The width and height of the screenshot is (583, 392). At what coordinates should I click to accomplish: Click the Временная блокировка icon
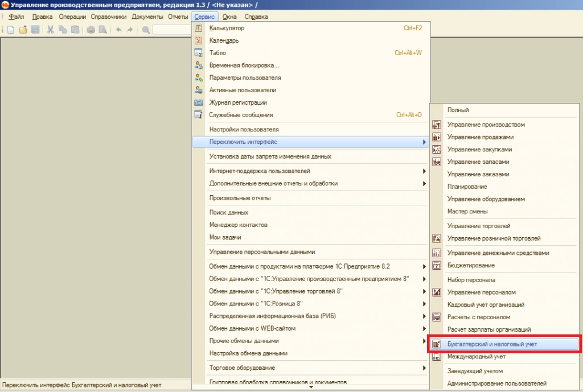click(x=199, y=65)
